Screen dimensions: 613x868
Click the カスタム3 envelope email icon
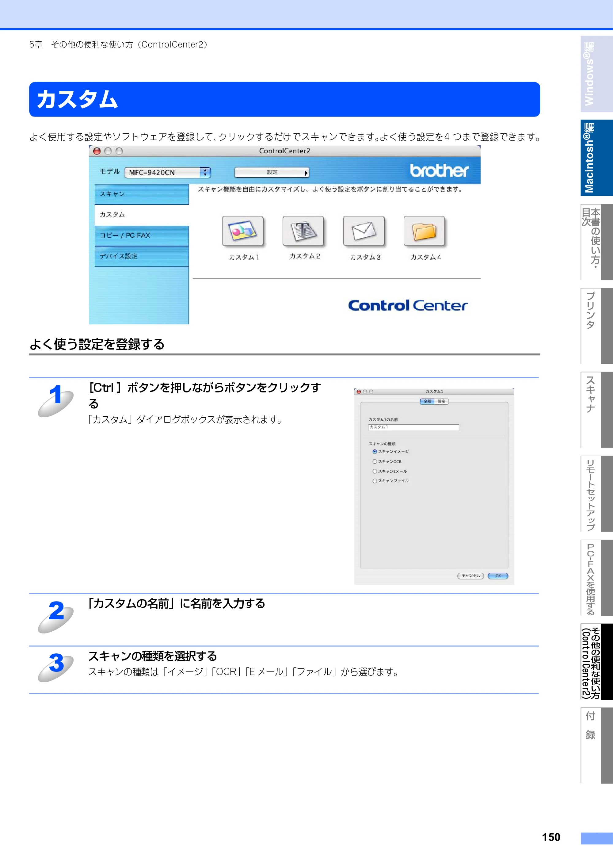[364, 231]
